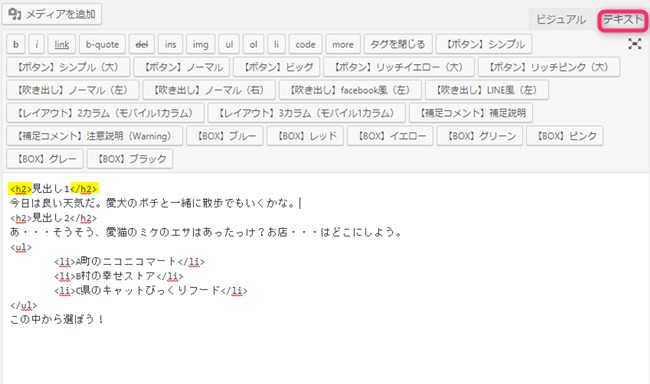Switch to the テキスト tab
The height and width of the screenshot is (384, 650).
pyautogui.click(x=623, y=19)
